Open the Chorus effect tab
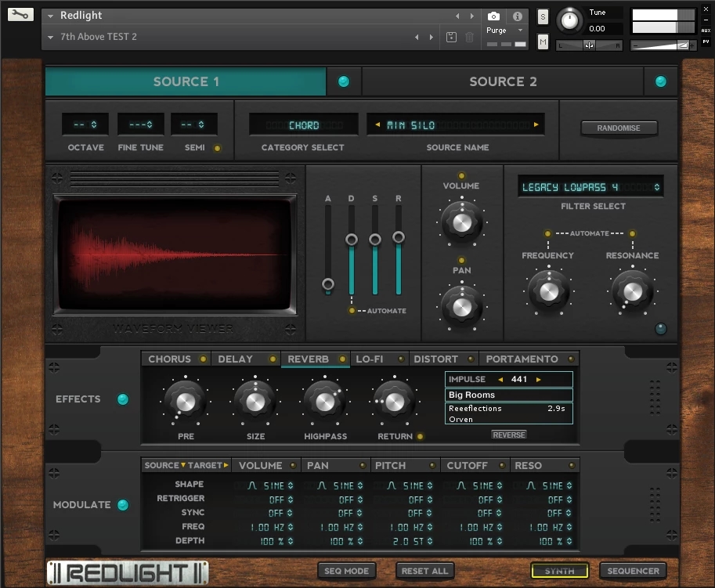The height and width of the screenshot is (588, 715). [169, 359]
